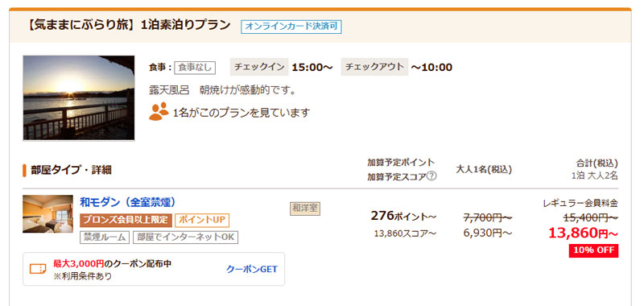Click the クーポンGET link
This screenshot has width=644, height=306.
click(252, 270)
